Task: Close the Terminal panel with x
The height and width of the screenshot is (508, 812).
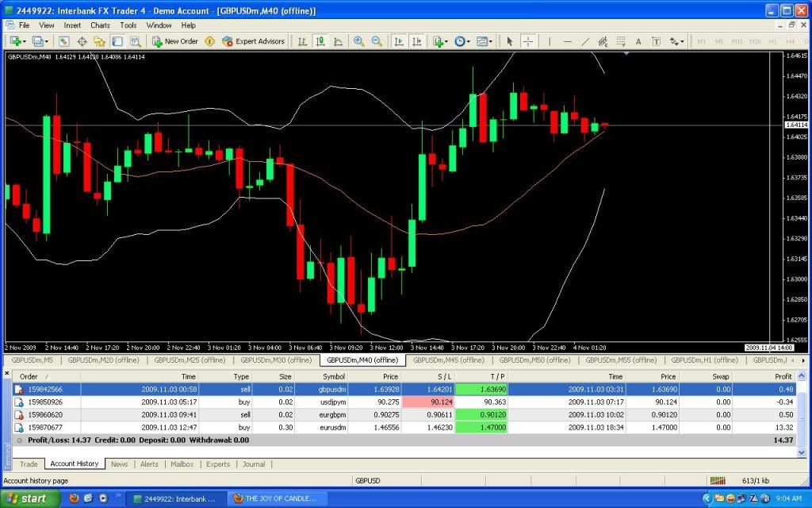Action: 6,373
